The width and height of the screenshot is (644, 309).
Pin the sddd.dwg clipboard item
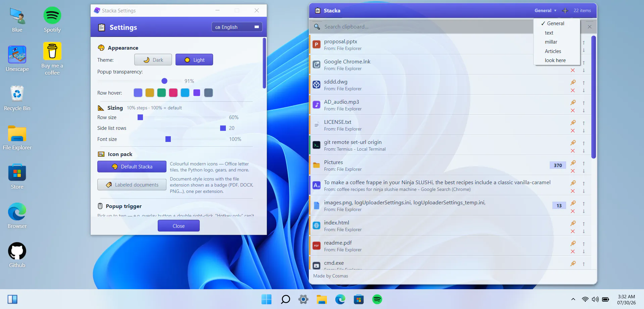pos(573,83)
